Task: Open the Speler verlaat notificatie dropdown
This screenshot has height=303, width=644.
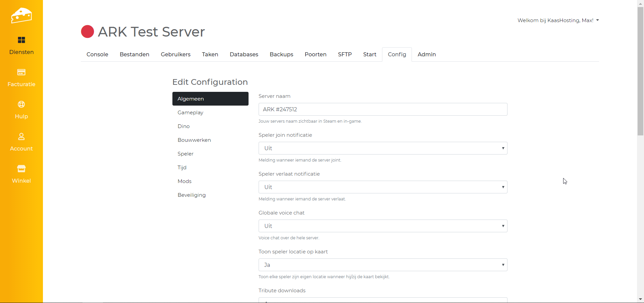Action: pos(383,187)
